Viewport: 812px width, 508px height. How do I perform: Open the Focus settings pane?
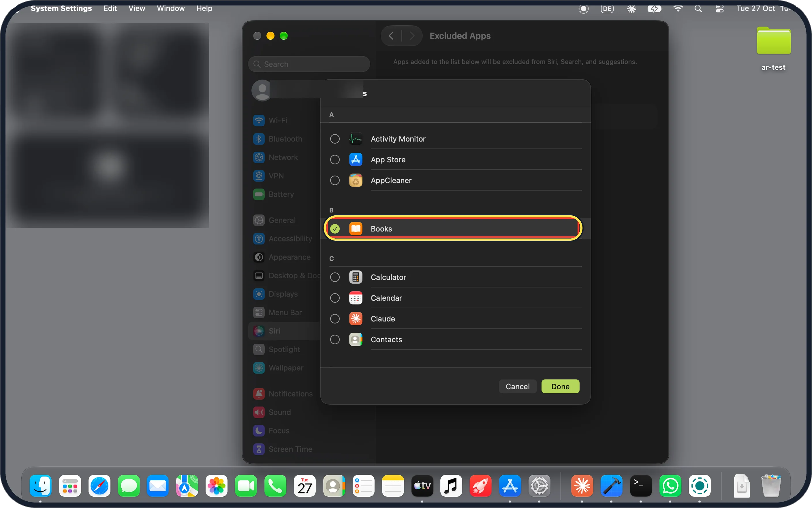[284, 431]
